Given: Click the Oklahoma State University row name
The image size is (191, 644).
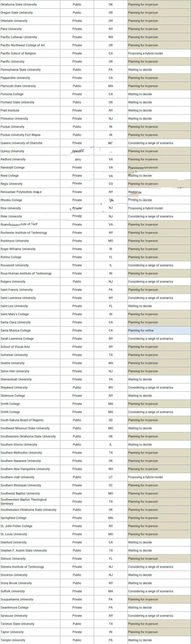Looking at the screenshot, I should pyautogui.click(x=19, y=4).
